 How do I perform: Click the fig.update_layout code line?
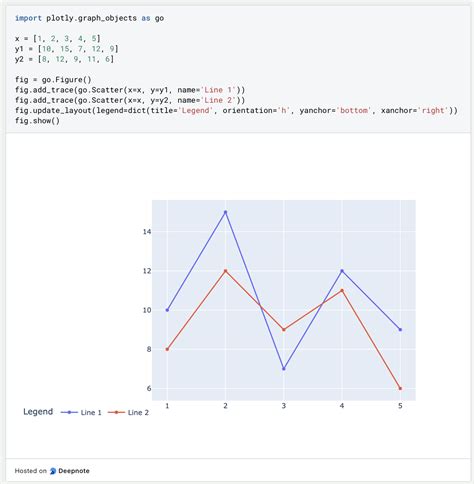[x=236, y=110]
